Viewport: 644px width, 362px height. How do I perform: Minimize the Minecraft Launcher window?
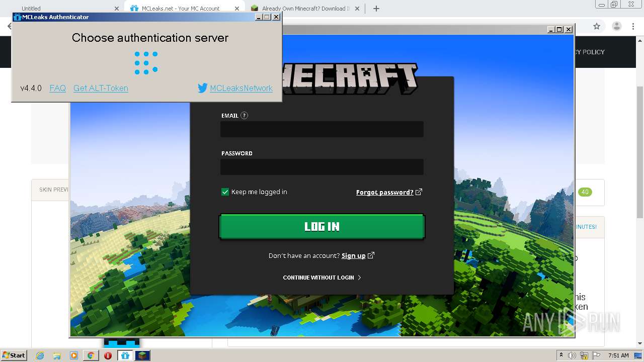click(x=551, y=30)
